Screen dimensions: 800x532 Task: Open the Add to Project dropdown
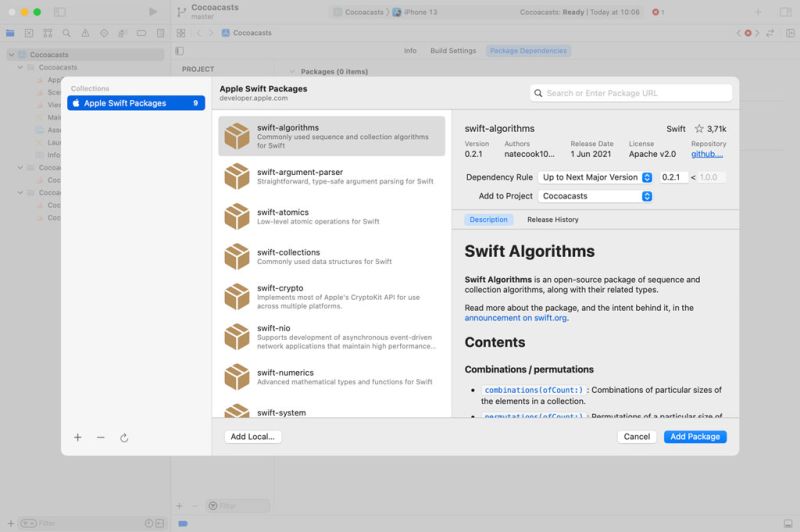coord(595,196)
